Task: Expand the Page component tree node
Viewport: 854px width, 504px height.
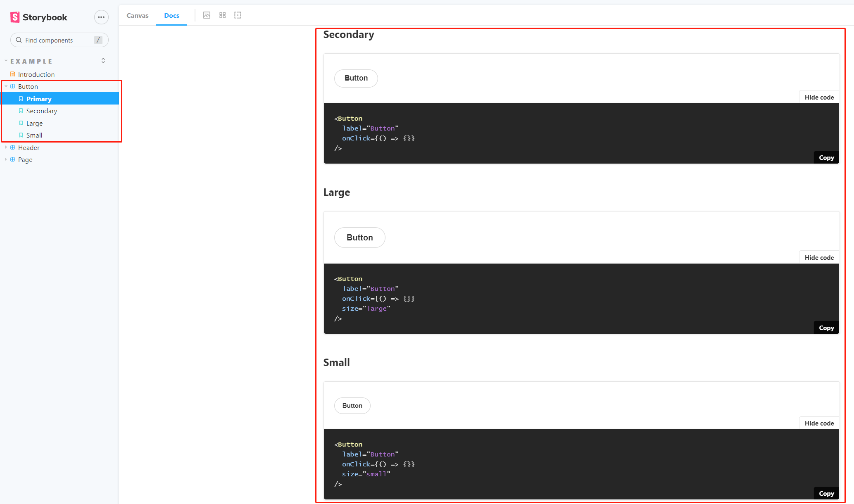Action: click(x=6, y=159)
